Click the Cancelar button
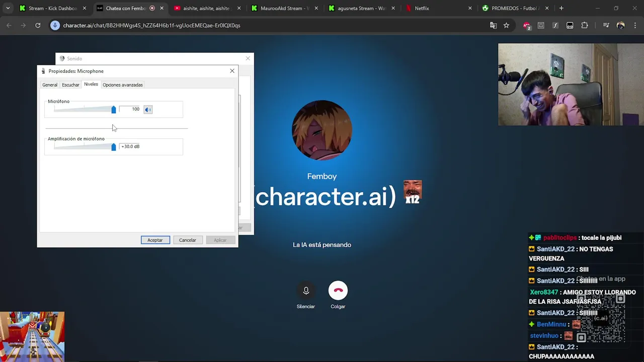Viewport: 644px width, 362px height. click(x=188, y=240)
